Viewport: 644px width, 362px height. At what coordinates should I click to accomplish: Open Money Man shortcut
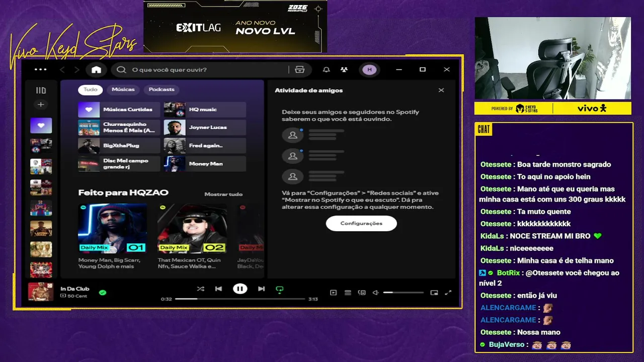click(x=205, y=163)
